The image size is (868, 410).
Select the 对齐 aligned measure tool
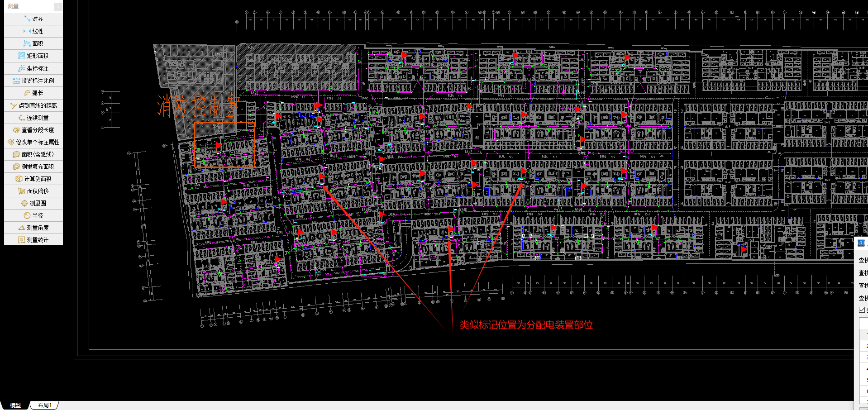33,19
